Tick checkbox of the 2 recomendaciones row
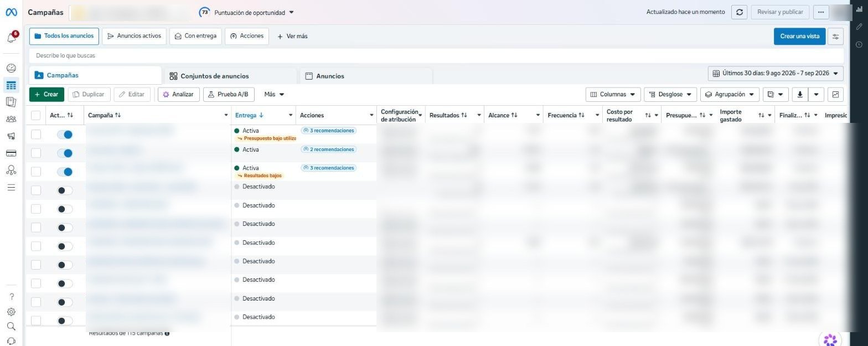Screen dimensions: 868x346 [36, 153]
